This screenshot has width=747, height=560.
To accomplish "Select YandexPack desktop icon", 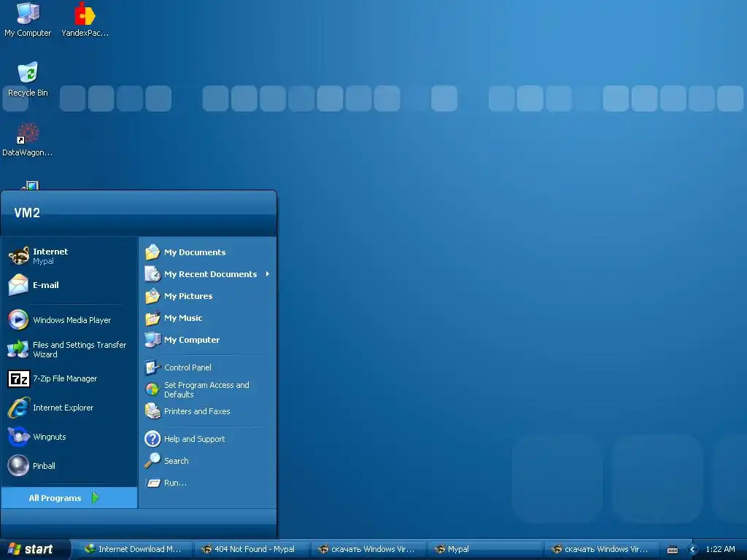I will tap(85, 13).
